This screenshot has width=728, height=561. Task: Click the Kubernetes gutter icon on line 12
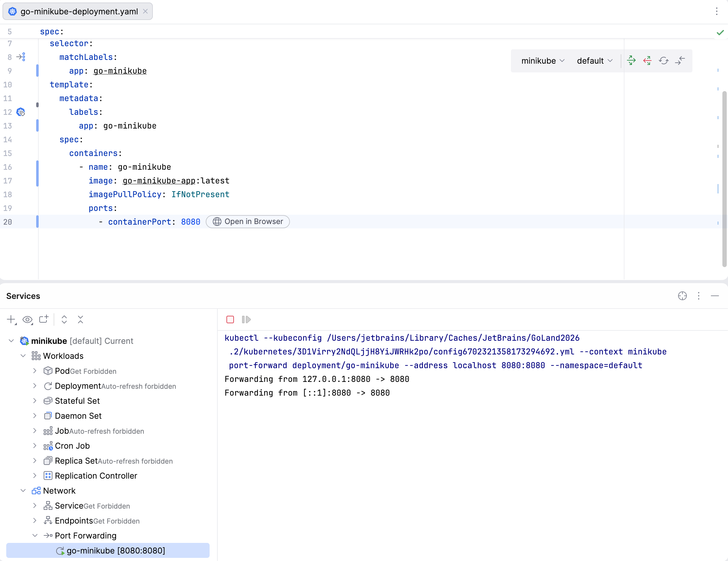[21, 112]
